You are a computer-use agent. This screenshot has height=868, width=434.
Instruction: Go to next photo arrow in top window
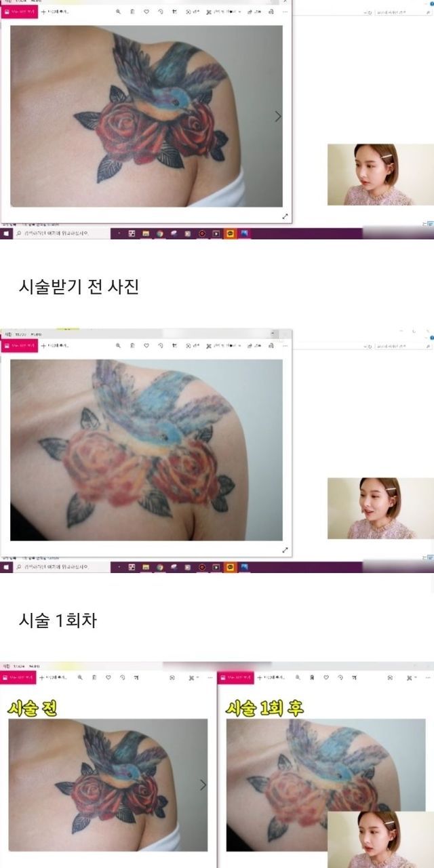[278, 117]
